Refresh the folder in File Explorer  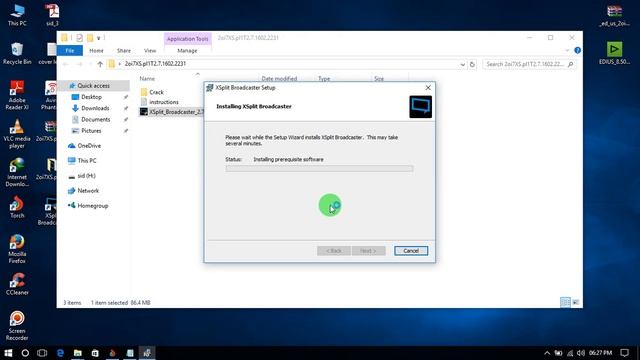472,64
